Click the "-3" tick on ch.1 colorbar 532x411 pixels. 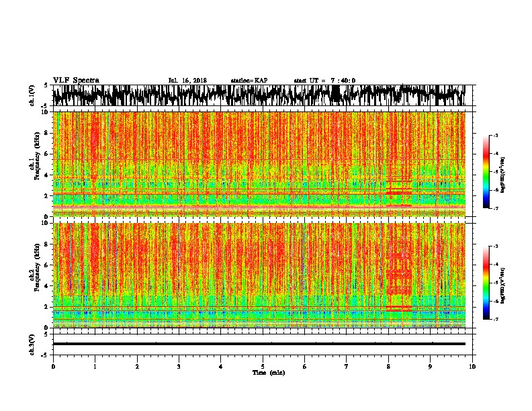tap(496, 135)
